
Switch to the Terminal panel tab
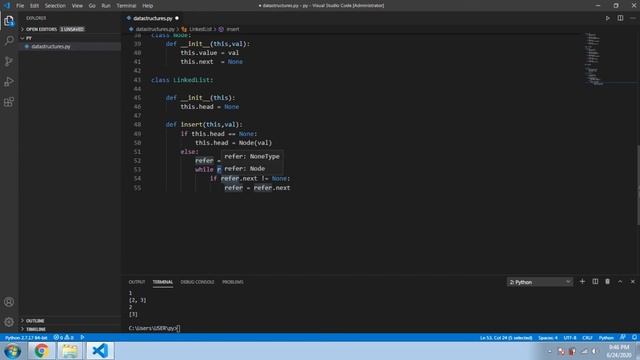[162, 282]
